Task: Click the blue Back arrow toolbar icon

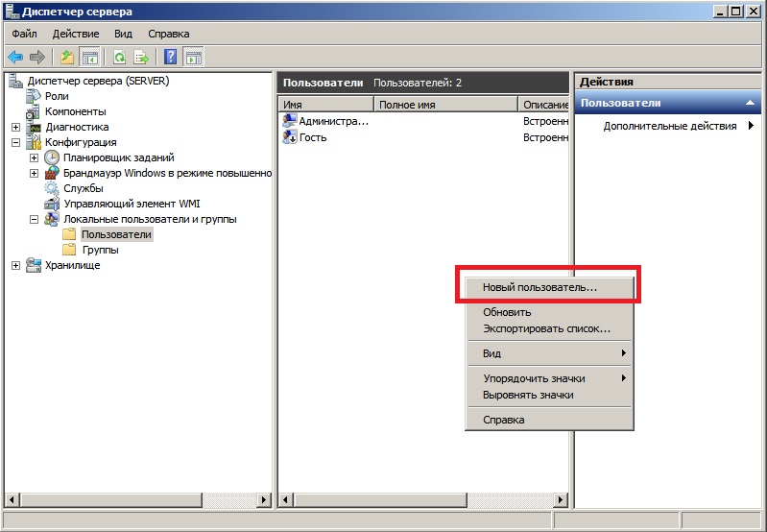Action: click(x=15, y=58)
